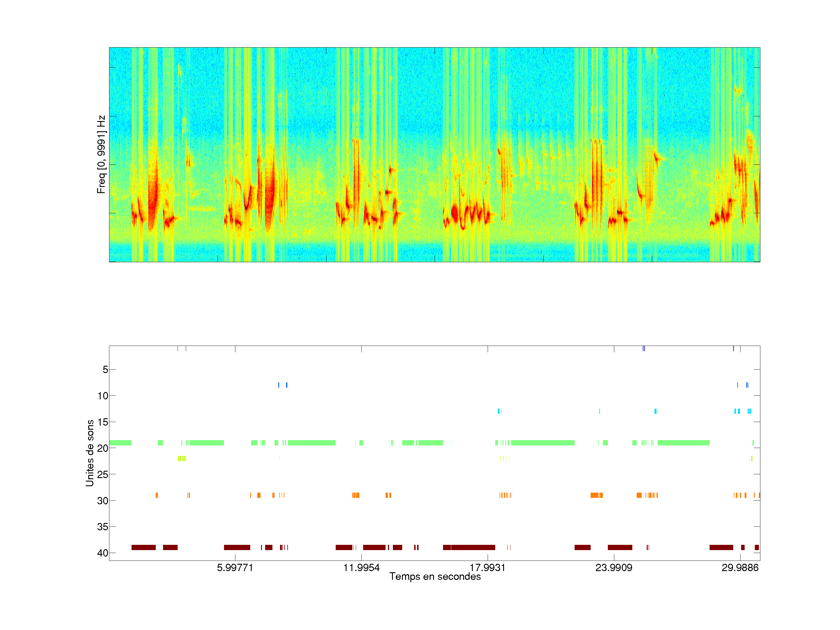Screen dimensions: 840x630
Task: Click the 'Temps en secondes' axis label
Action: pyautogui.click(x=435, y=576)
